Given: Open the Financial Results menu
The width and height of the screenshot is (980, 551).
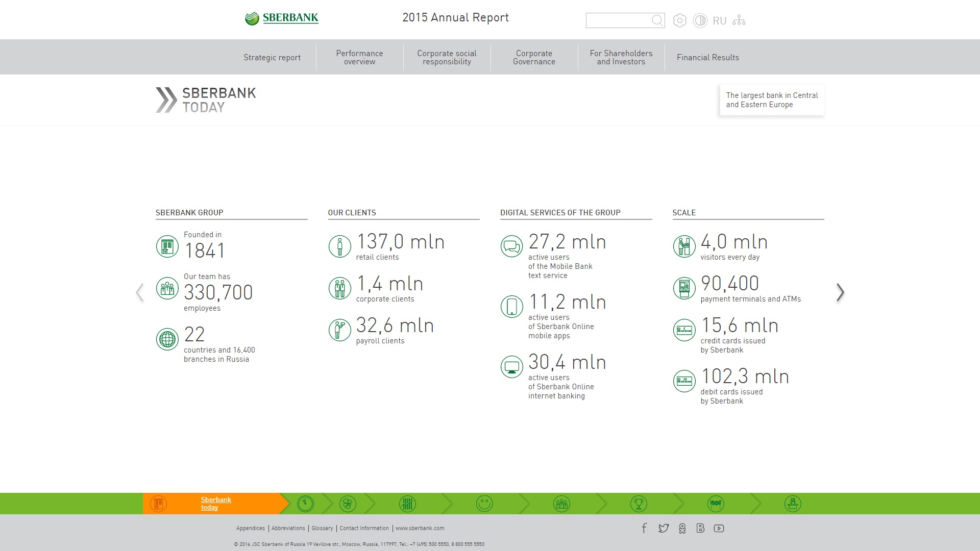Looking at the screenshot, I should pos(707,58).
